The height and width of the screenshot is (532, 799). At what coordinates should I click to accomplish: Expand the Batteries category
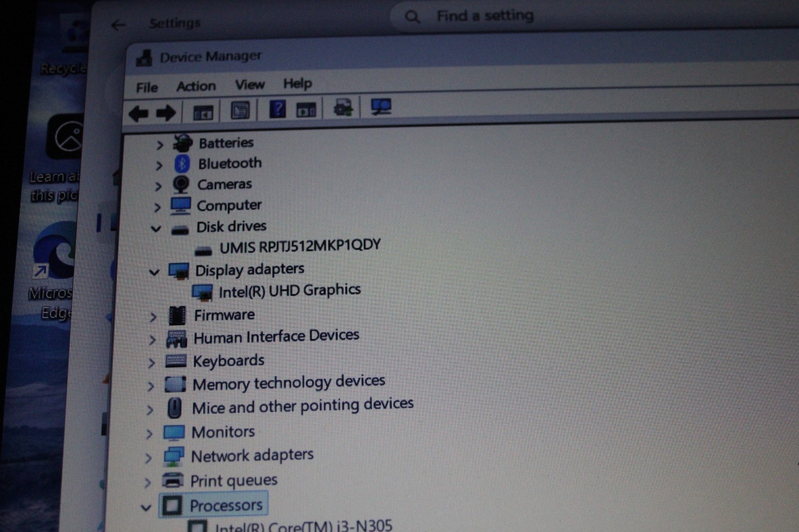(x=160, y=145)
